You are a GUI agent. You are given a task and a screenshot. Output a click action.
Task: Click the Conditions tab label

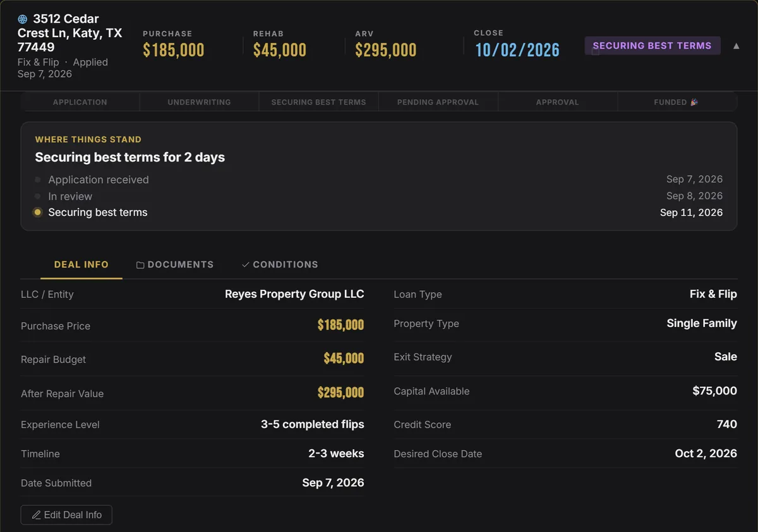[286, 264]
